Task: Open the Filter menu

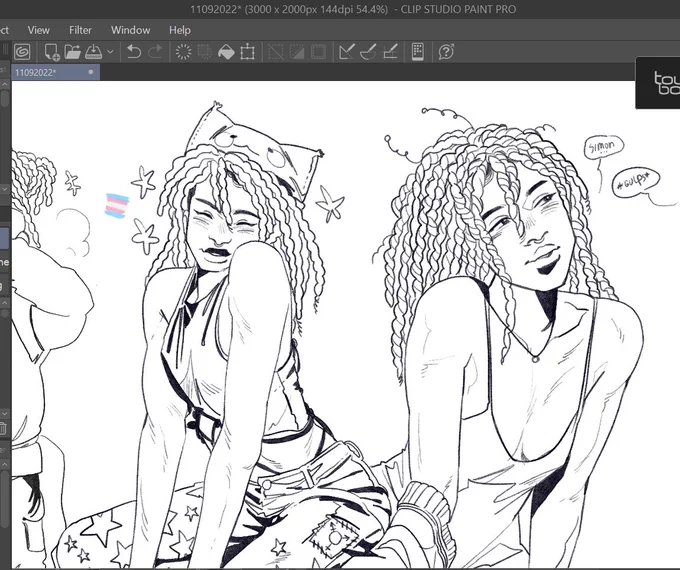Action: pyautogui.click(x=80, y=30)
